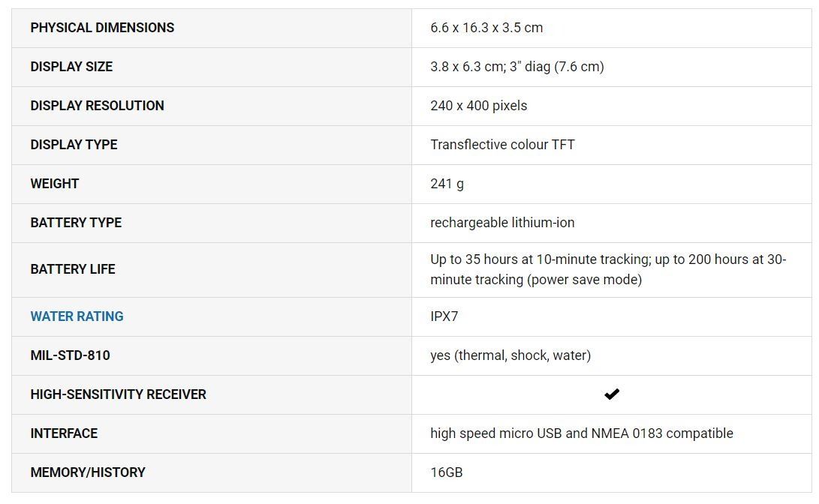
Task: Click the BATTERY TYPE label
Action: (76, 223)
